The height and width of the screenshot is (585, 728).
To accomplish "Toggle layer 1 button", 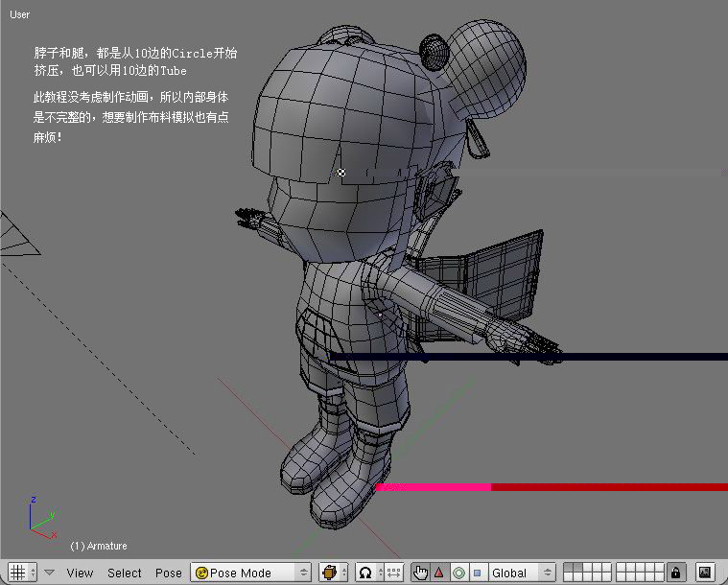I will [x=568, y=567].
